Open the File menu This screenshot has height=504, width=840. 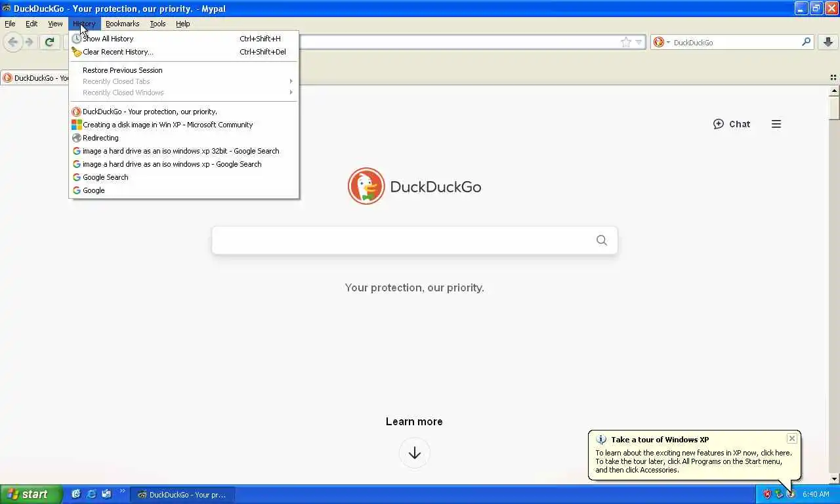10,24
